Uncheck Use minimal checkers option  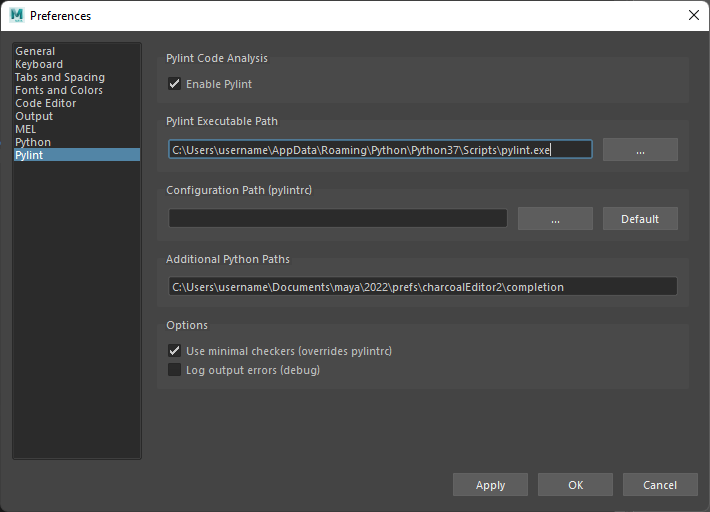(175, 351)
